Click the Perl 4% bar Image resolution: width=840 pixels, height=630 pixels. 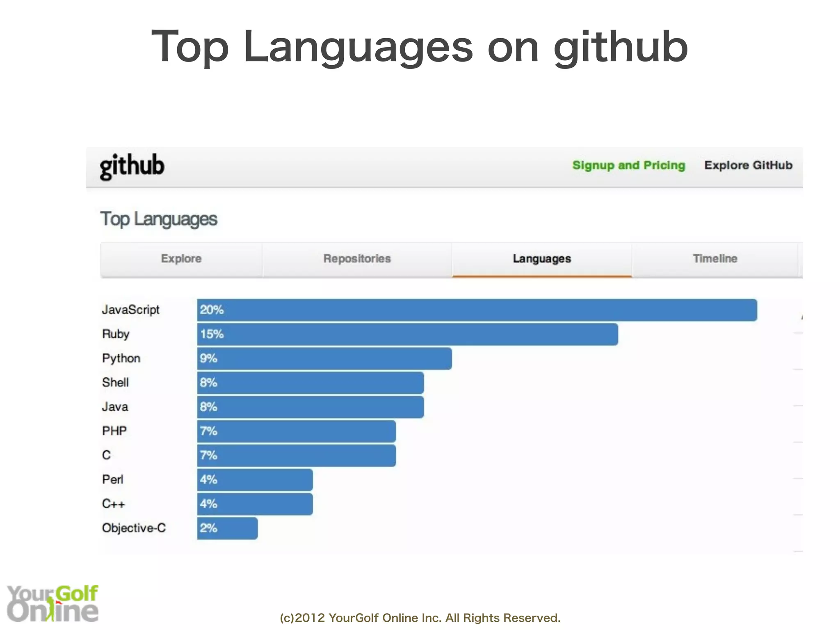255,480
